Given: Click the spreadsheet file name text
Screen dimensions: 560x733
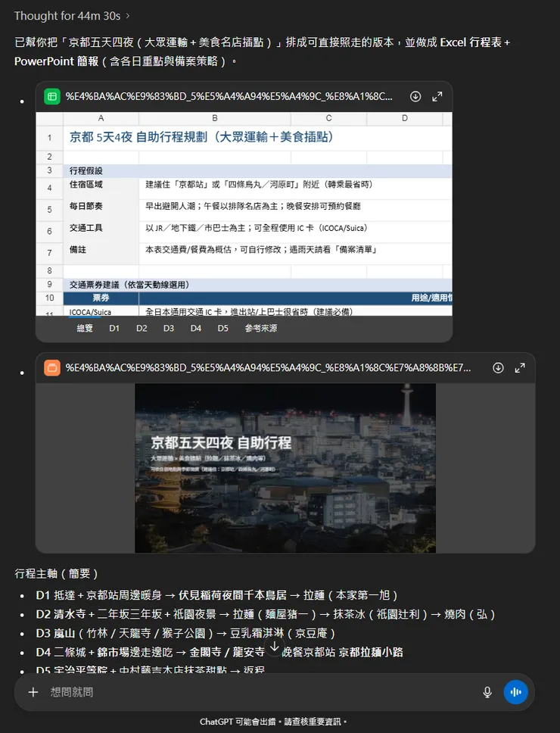Looking at the screenshot, I should point(229,96).
